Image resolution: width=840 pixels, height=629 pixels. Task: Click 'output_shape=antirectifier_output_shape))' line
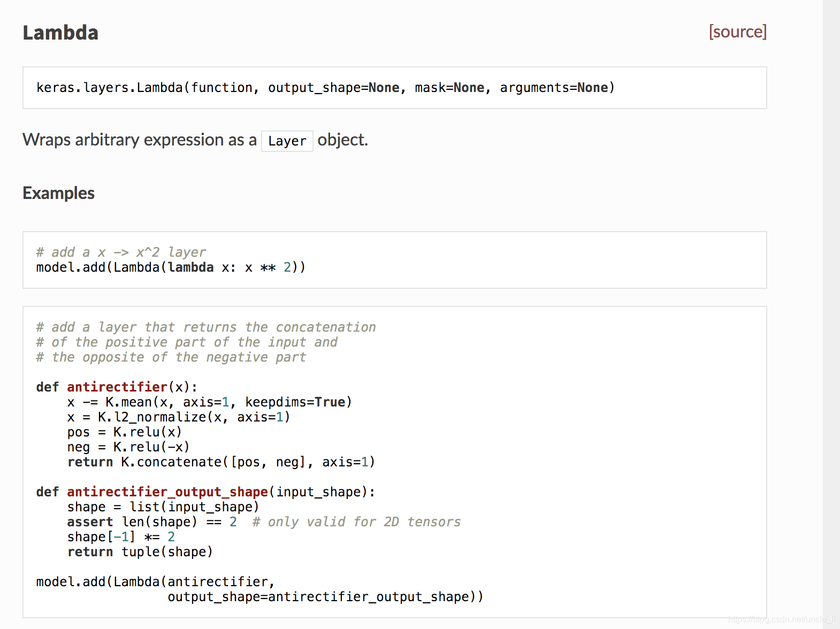(x=325, y=596)
